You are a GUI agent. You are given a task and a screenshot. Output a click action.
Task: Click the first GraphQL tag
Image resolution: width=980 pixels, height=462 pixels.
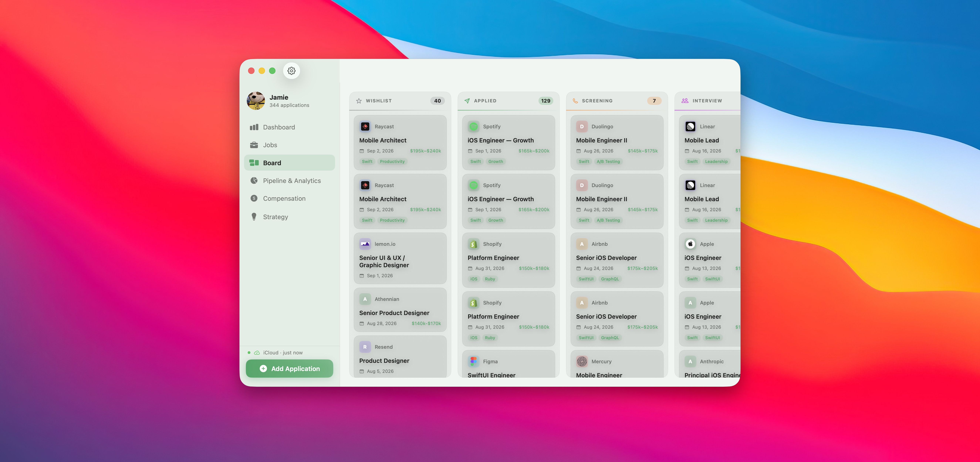pos(610,279)
